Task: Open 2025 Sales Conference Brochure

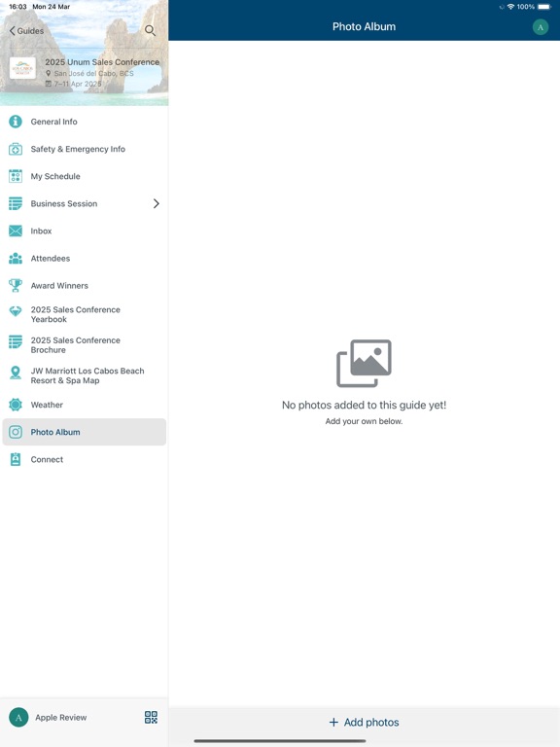Action: (x=84, y=345)
